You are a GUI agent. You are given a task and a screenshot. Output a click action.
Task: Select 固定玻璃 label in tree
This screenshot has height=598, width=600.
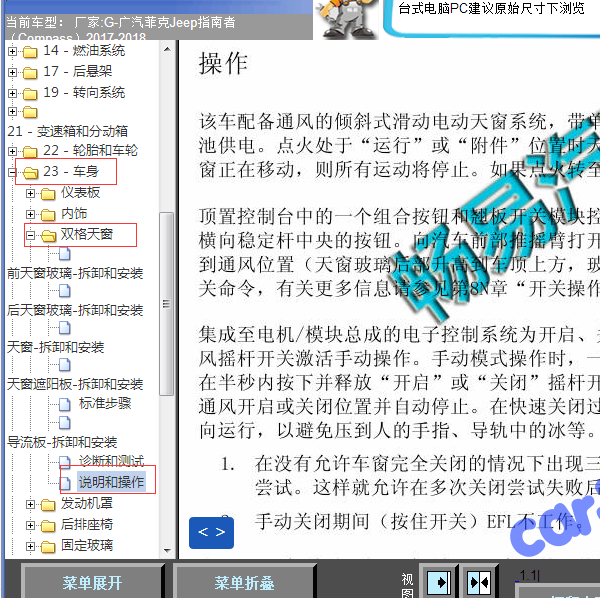87,545
